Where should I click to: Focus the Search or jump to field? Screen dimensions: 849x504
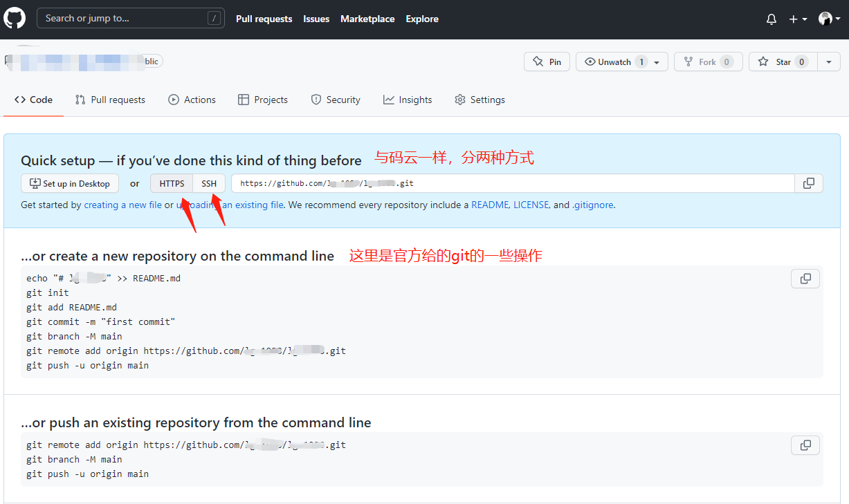point(131,19)
